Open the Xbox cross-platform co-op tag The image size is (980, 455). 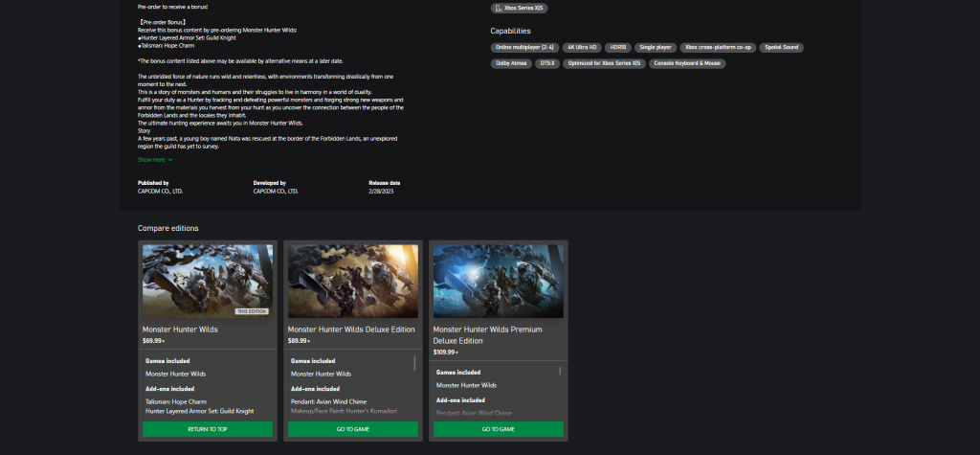click(x=717, y=47)
